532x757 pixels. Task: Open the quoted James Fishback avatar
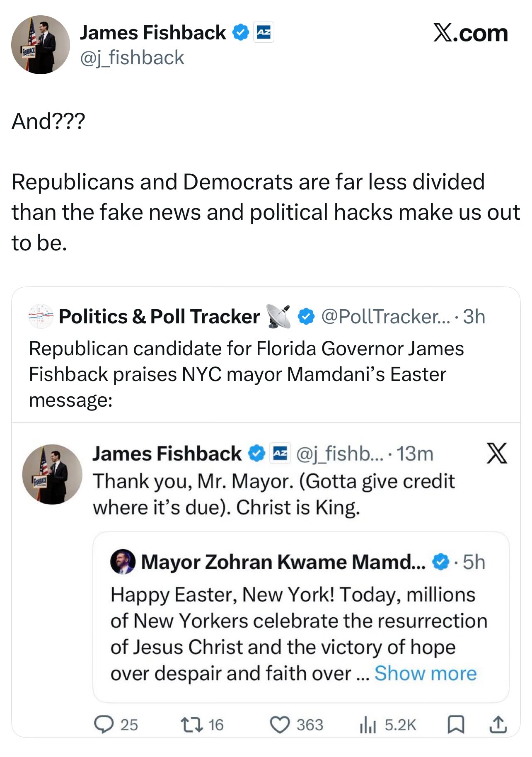click(x=52, y=474)
